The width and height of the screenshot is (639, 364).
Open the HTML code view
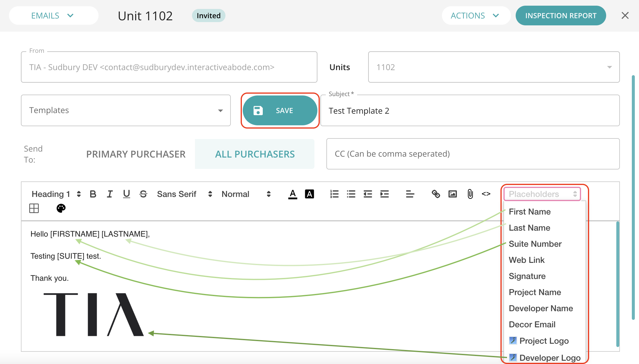coord(486,194)
